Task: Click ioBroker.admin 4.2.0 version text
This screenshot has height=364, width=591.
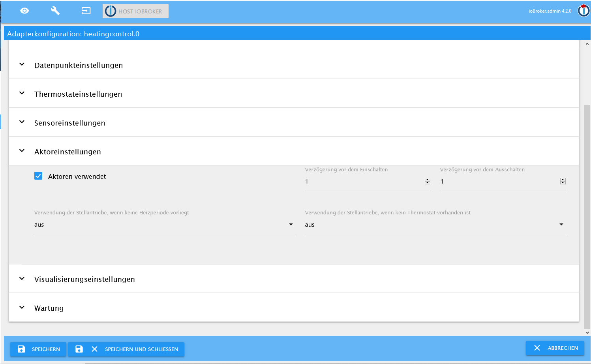Action: pos(550,11)
